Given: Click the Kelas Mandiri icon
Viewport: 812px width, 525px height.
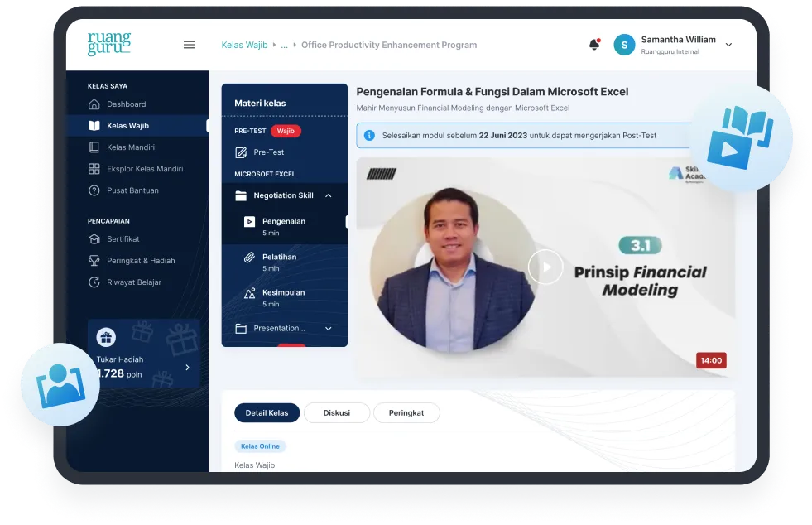Looking at the screenshot, I should [x=94, y=147].
